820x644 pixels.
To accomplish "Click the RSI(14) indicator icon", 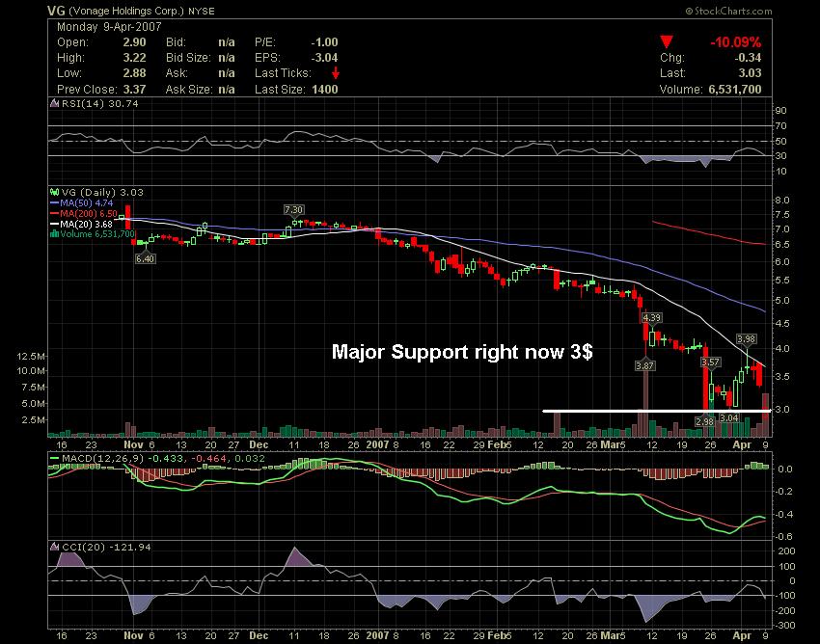I will [x=54, y=103].
